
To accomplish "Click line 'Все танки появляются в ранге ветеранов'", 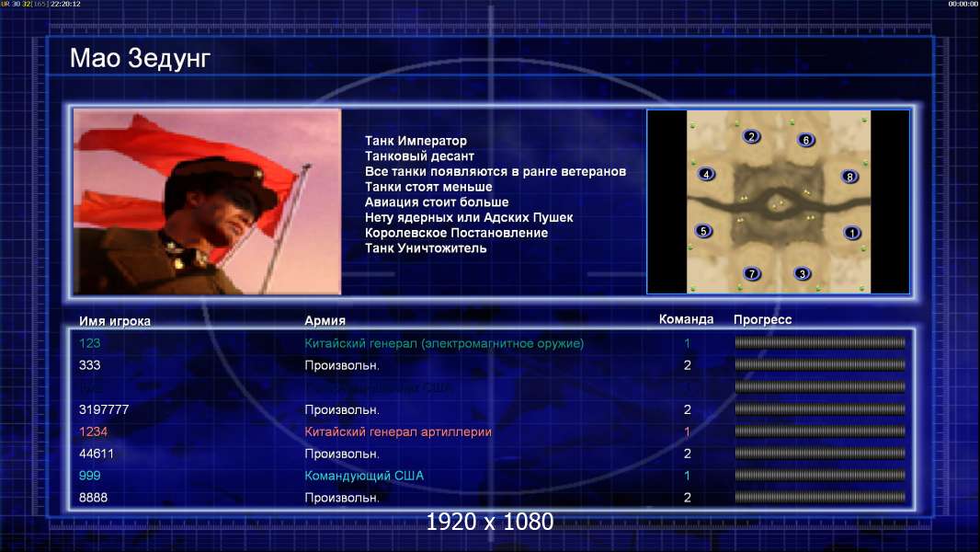I will tap(496, 171).
